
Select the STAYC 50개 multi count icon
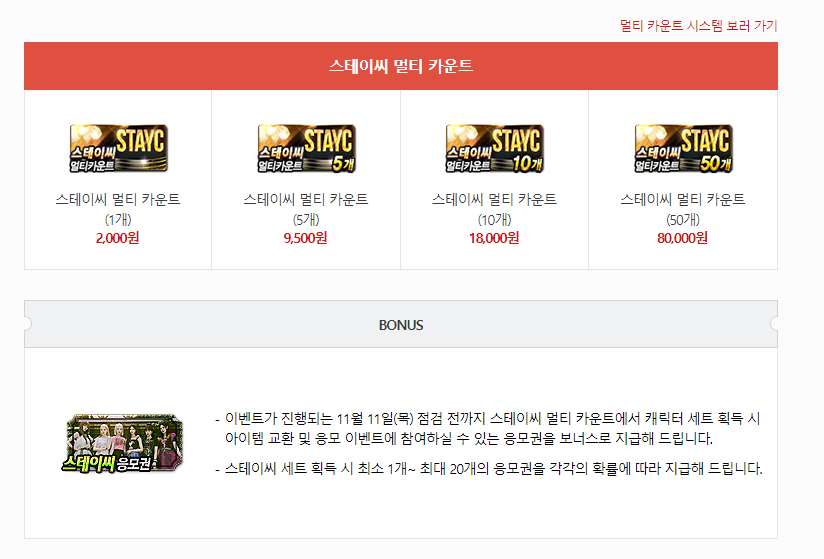684,149
